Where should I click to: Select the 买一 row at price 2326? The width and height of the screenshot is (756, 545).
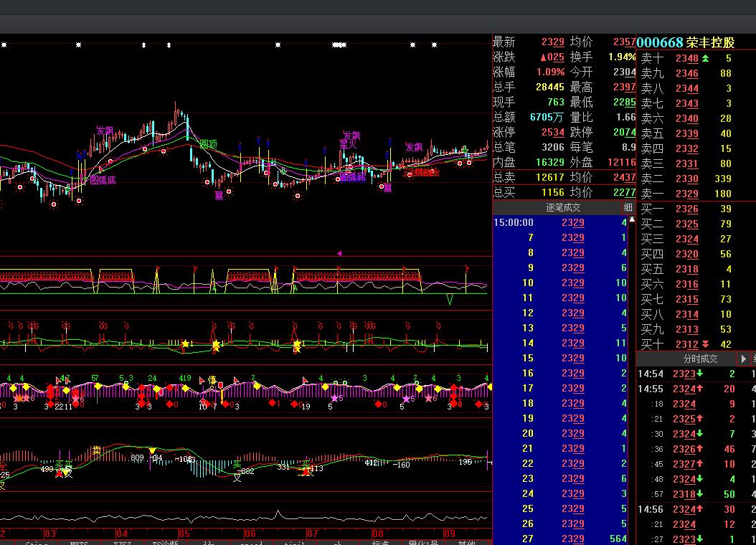point(696,209)
